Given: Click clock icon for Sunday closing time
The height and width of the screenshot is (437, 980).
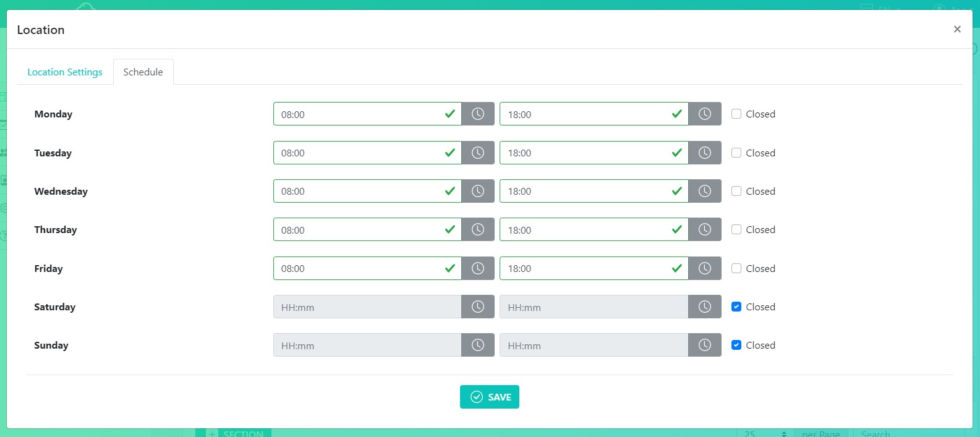Looking at the screenshot, I should (704, 345).
